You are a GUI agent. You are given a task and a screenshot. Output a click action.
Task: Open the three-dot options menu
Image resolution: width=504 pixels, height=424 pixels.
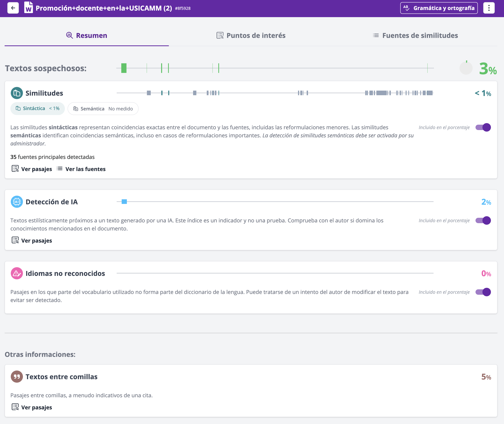[x=489, y=8]
